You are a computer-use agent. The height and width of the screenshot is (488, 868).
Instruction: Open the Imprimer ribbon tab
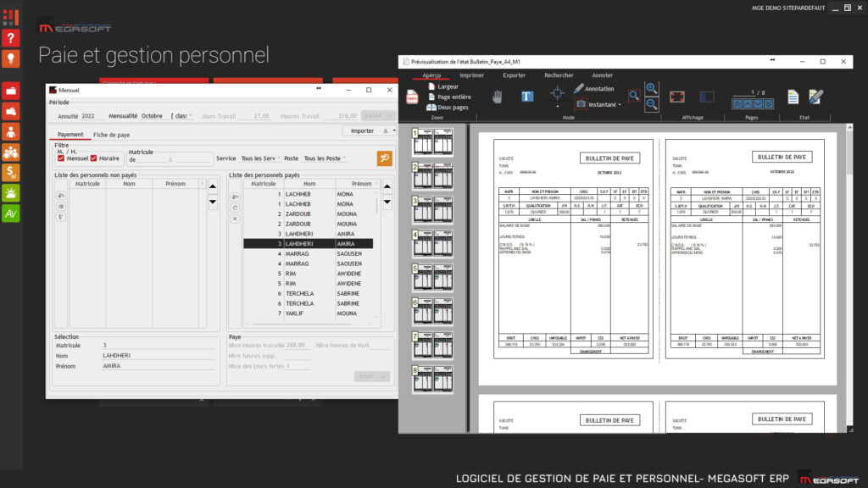coord(471,75)
